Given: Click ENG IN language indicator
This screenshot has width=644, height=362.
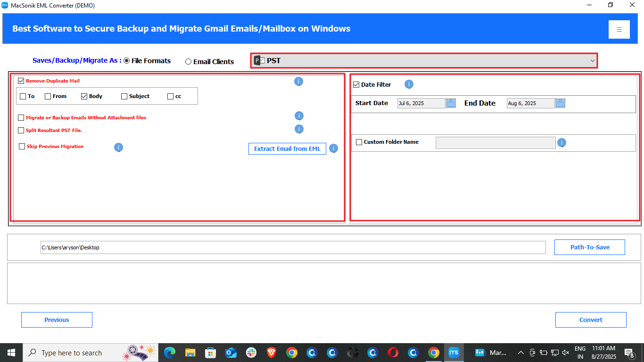Looking at the screenshot, I should 580,353.
